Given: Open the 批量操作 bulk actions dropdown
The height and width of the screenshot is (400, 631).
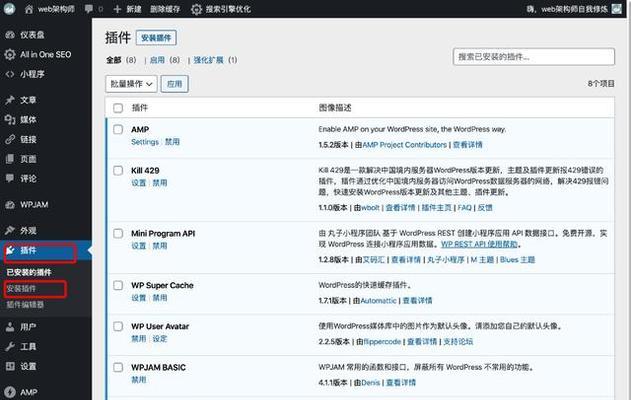Looking at the screenshot, I should pos(131,84).
